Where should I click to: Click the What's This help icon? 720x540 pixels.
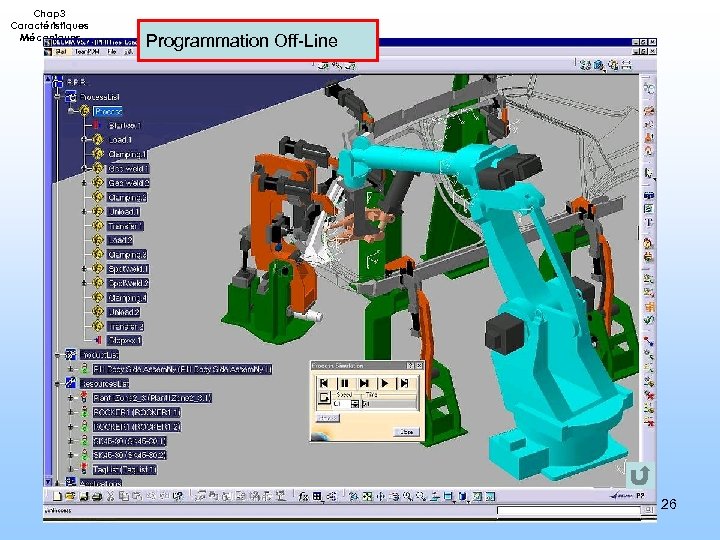(178, 496)
